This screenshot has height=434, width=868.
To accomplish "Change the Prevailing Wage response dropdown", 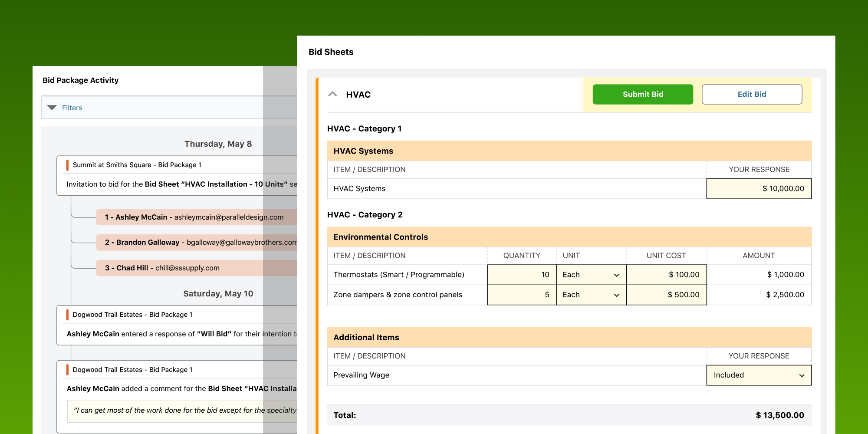I will point(759,375).
